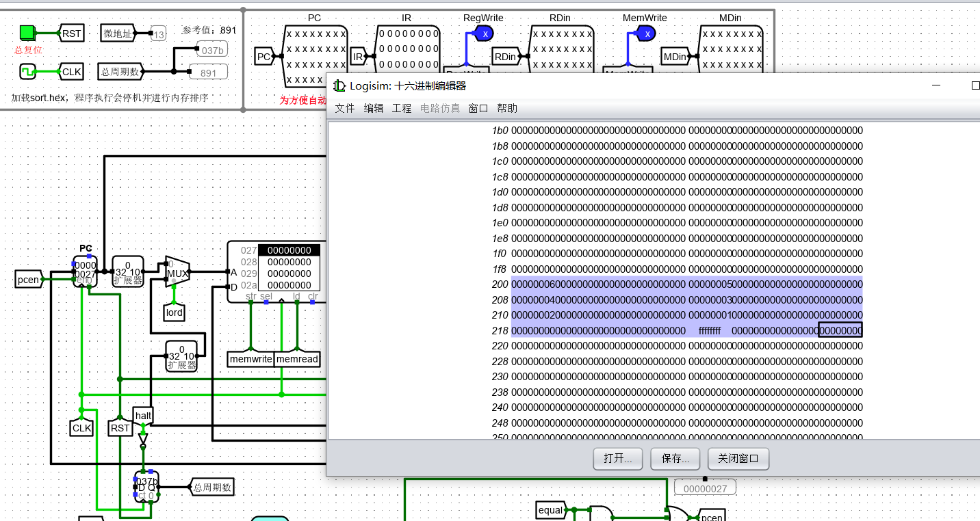The width and height of the screenshot is (980, 521).
Task: Open the 工程 menu
Action: 402,108
